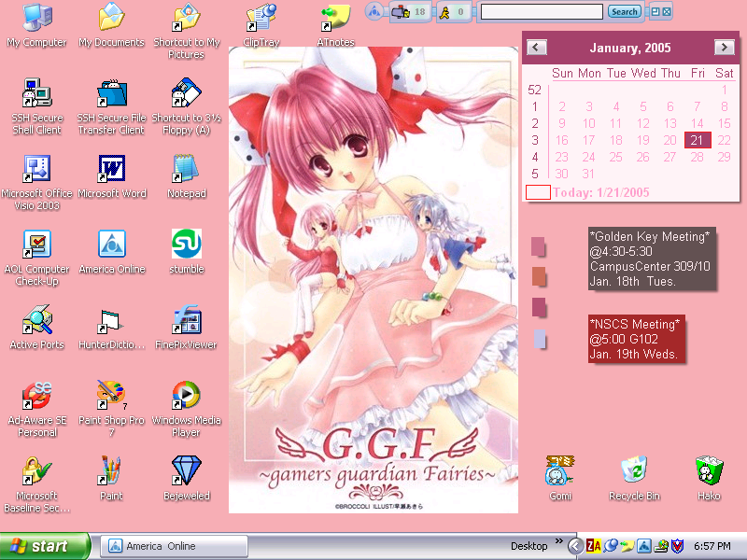The image size is (747, 560).
Task: Click the Desktop toolbar label on the taskbar
Action: click(x=529, y=546)
